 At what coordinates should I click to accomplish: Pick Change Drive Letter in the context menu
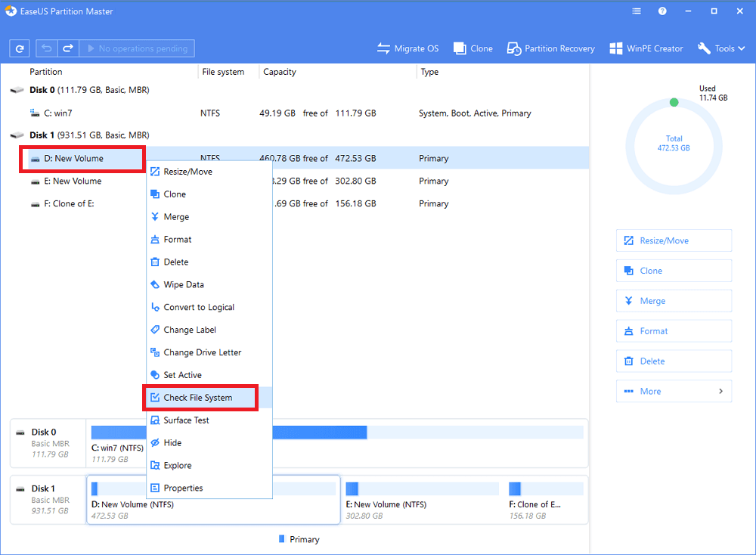[202, 352]
